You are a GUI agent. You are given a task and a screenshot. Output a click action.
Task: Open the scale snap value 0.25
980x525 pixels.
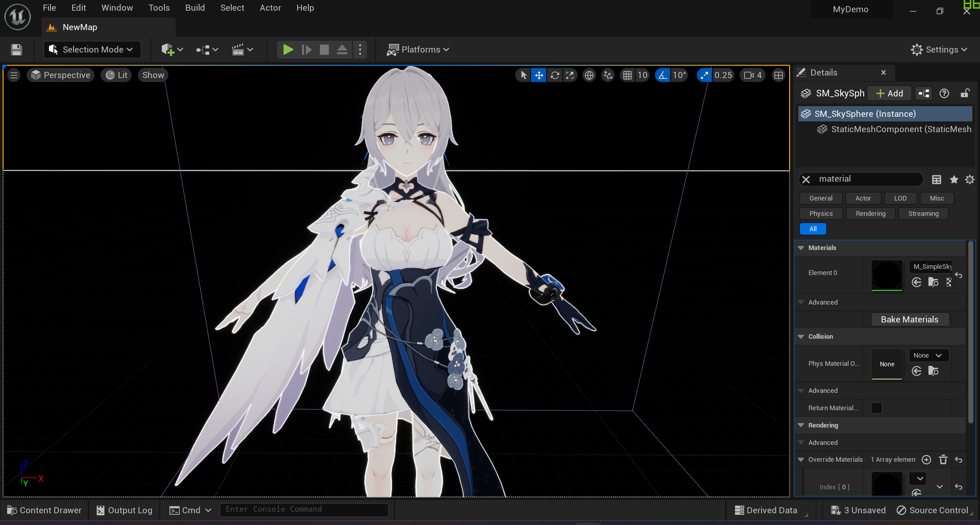723,75
